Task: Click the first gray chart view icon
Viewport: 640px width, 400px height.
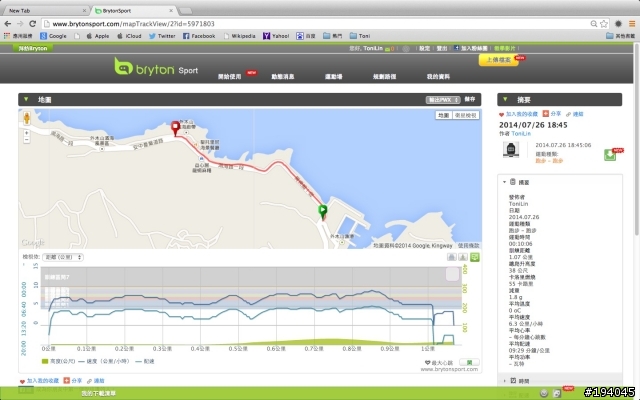Action: 451,257
